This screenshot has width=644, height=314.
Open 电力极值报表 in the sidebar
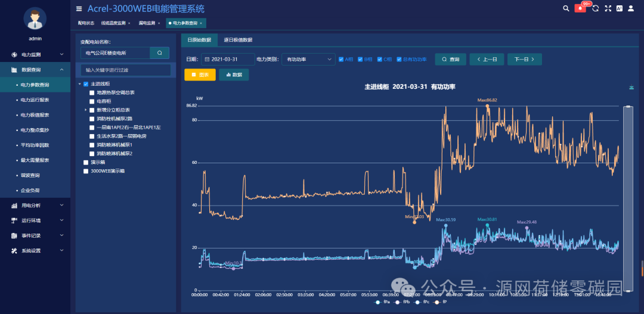pos(35,115)
